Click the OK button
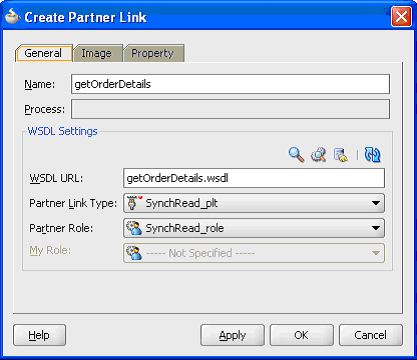 click(301, 335)
